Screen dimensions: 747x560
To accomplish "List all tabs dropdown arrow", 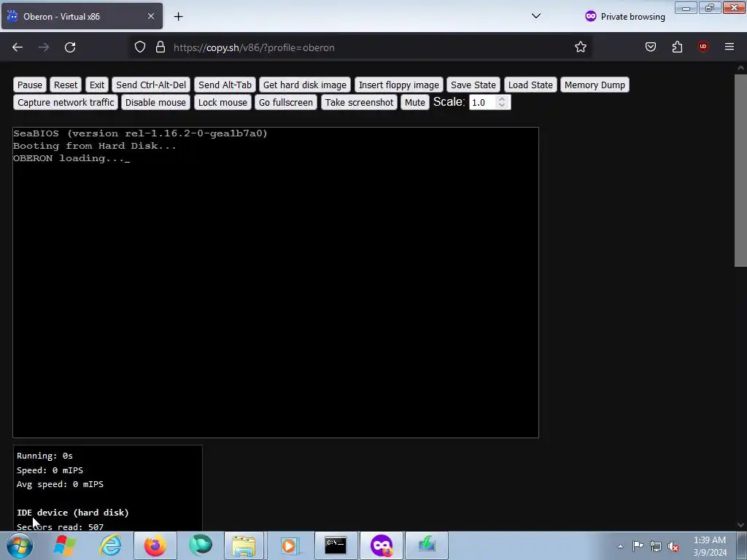I will 536,16.
